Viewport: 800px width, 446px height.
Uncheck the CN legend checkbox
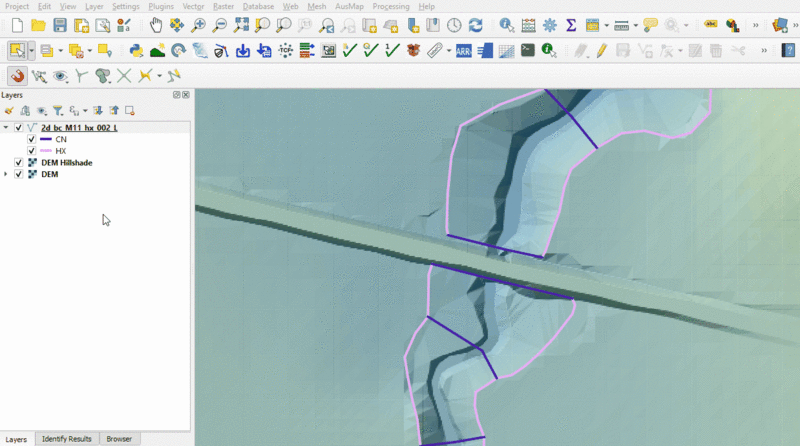[x=32, y=139]
